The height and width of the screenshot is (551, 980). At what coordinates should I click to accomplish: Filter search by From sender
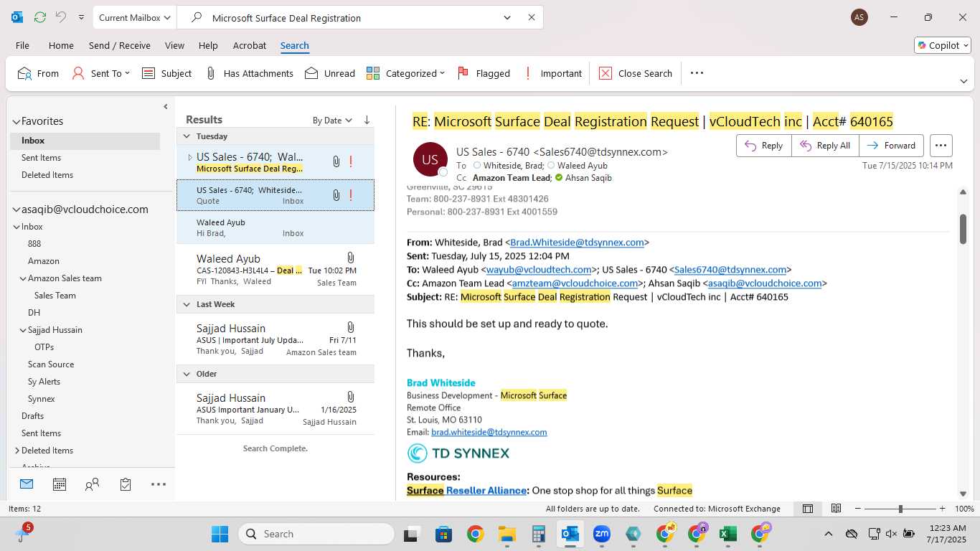(39, 73)
